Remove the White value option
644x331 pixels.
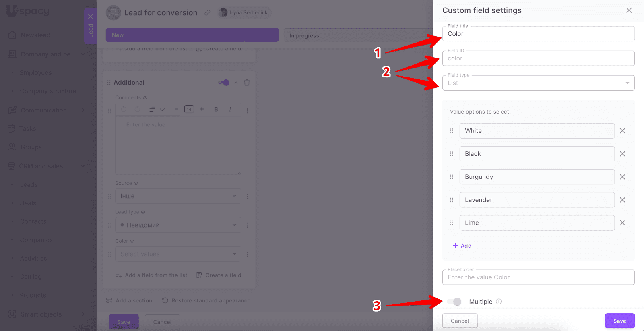coord(622,131)
